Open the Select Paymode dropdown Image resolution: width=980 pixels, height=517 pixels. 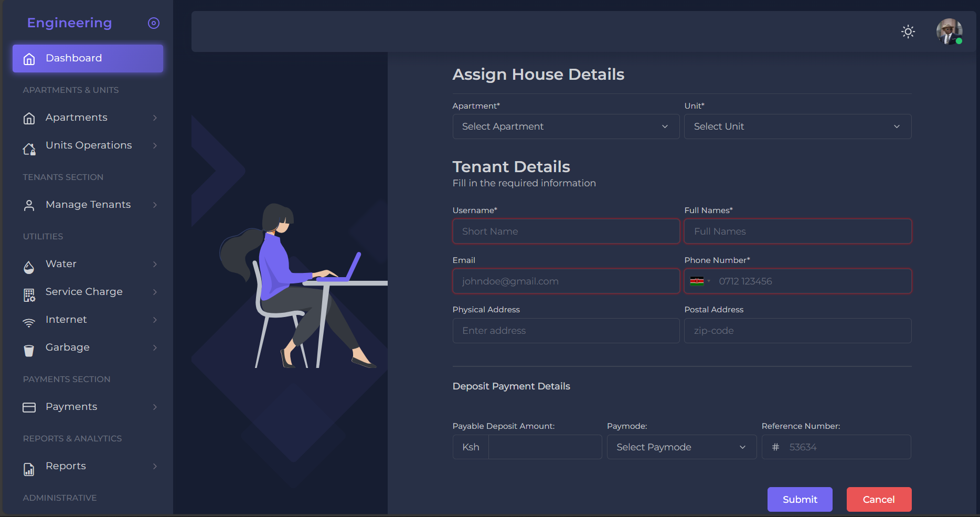(681, 447)
